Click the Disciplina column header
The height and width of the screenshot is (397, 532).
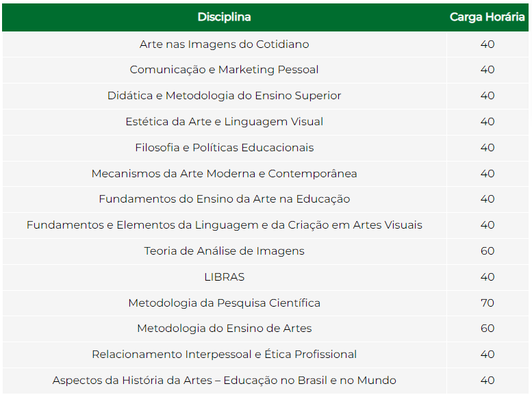coord(225,17)
